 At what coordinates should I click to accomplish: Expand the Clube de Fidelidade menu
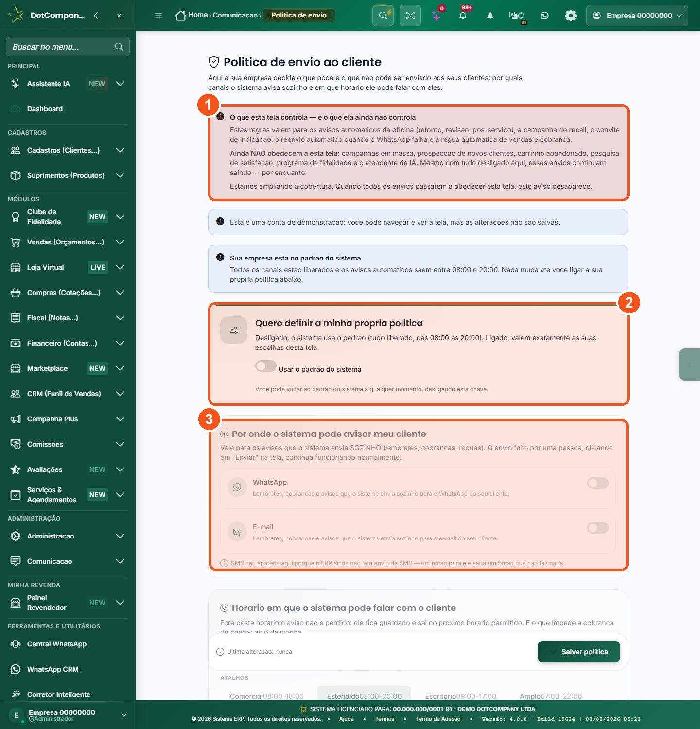point(120,217)
